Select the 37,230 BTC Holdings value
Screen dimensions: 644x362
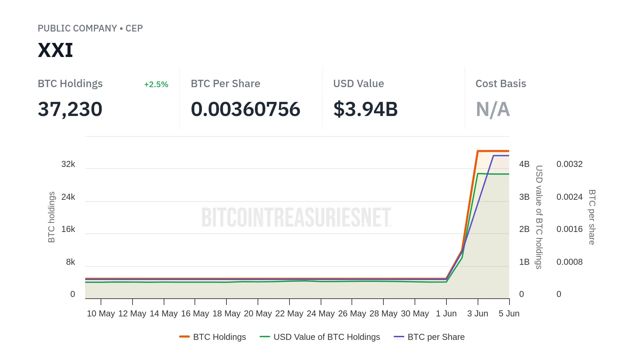70,109
